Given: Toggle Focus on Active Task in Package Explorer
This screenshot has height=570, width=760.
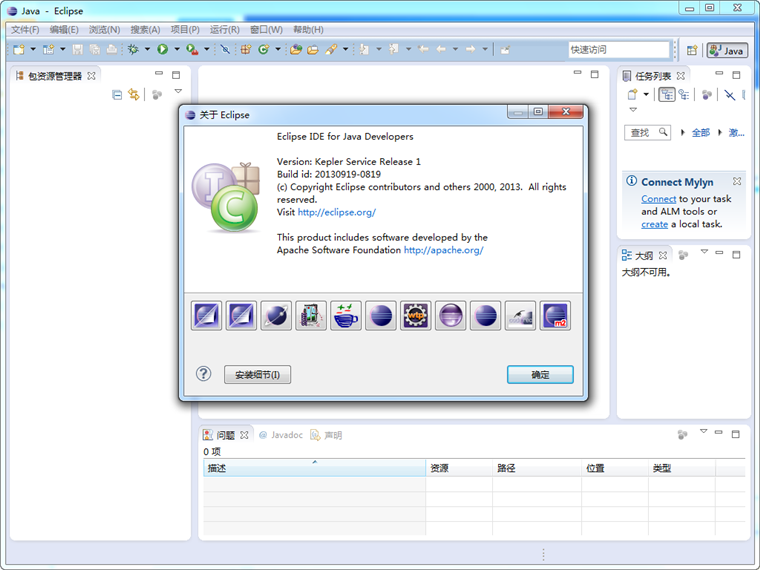Looking at the screenshot, I should [x=157, y=95].
